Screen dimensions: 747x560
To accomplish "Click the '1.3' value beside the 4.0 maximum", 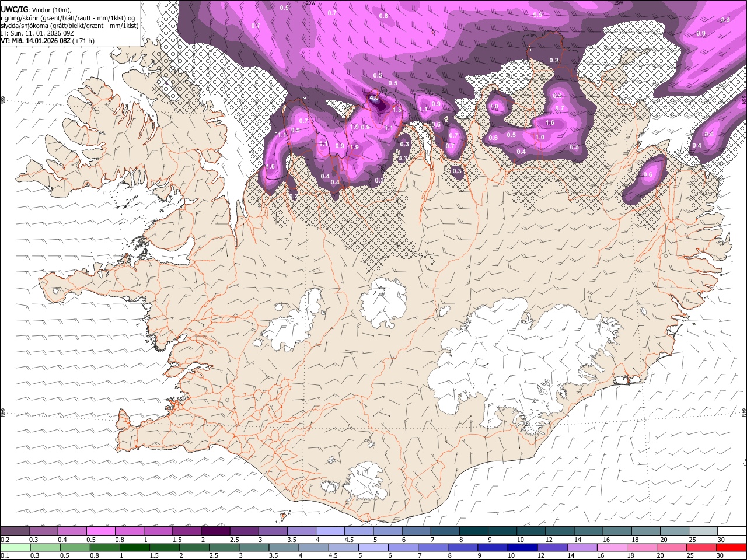I will click(397, 110).
